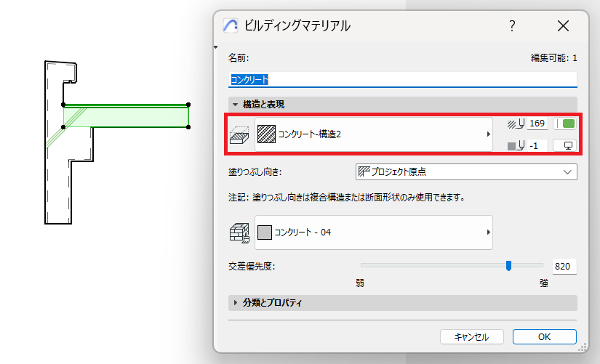Viewport: 600px width, 364px height.
Task: Click the 交差優先度 slider handle
Action: [508, 265]
